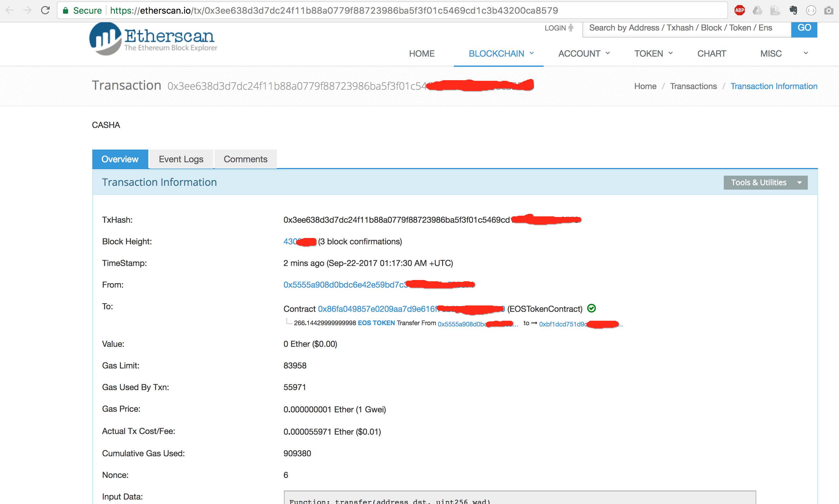Click the Input Data text box
The height and width of the screenshot is (504, 839).
pyautogui.click(x=520, y=497)
